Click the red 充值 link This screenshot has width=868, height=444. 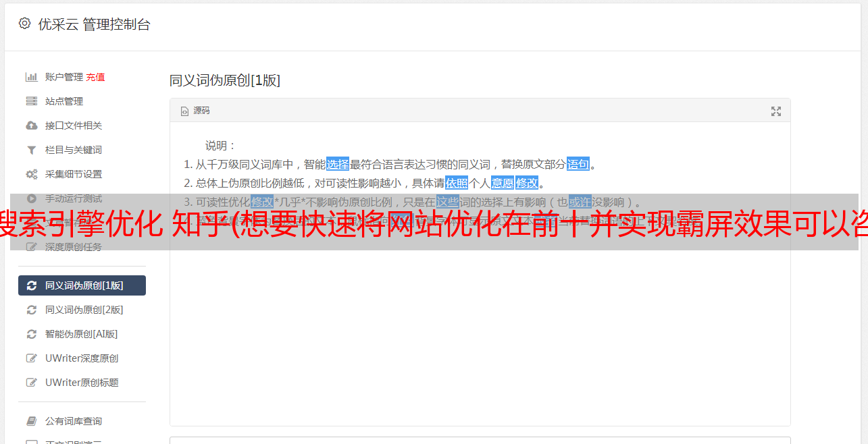point(95,77)
